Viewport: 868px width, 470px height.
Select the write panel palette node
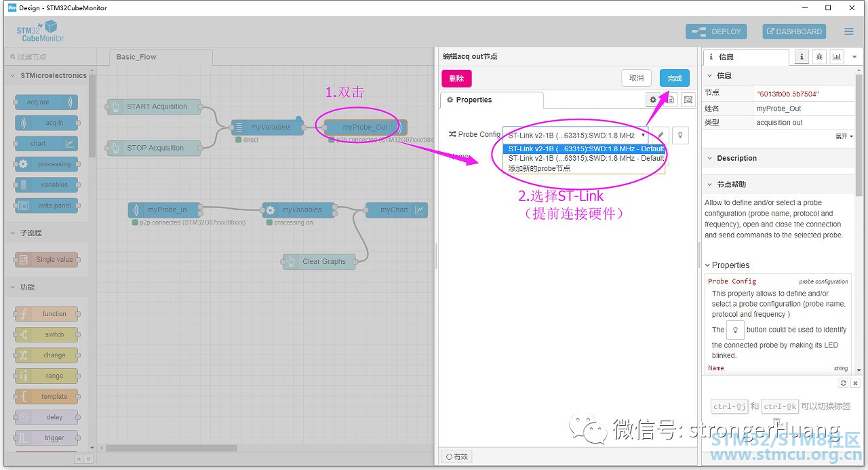46,205
